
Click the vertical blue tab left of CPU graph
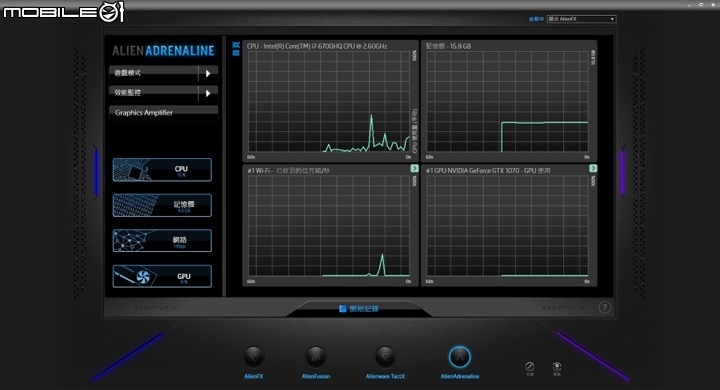(236, 48)
